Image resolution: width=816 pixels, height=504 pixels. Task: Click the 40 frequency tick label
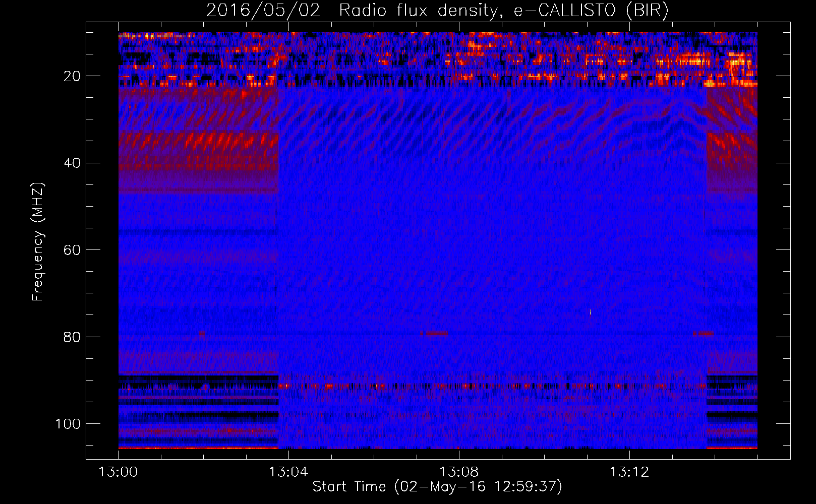[72, 163]
